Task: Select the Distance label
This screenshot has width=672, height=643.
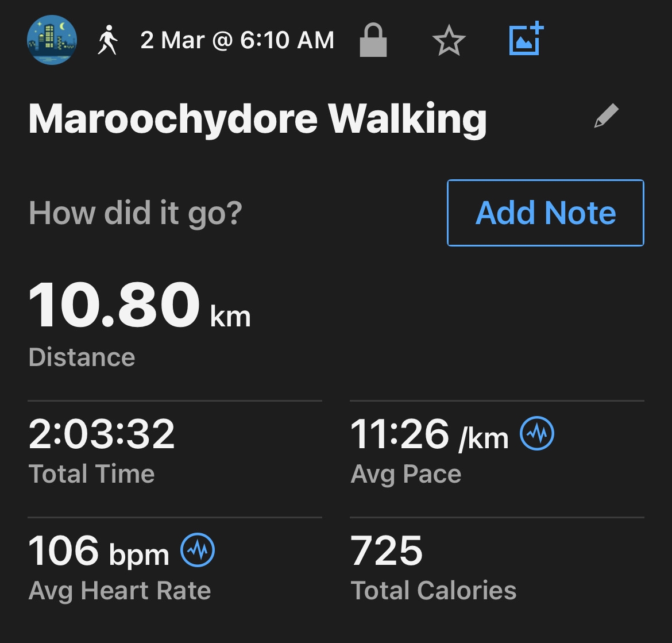Action: [x=82, y=357]
